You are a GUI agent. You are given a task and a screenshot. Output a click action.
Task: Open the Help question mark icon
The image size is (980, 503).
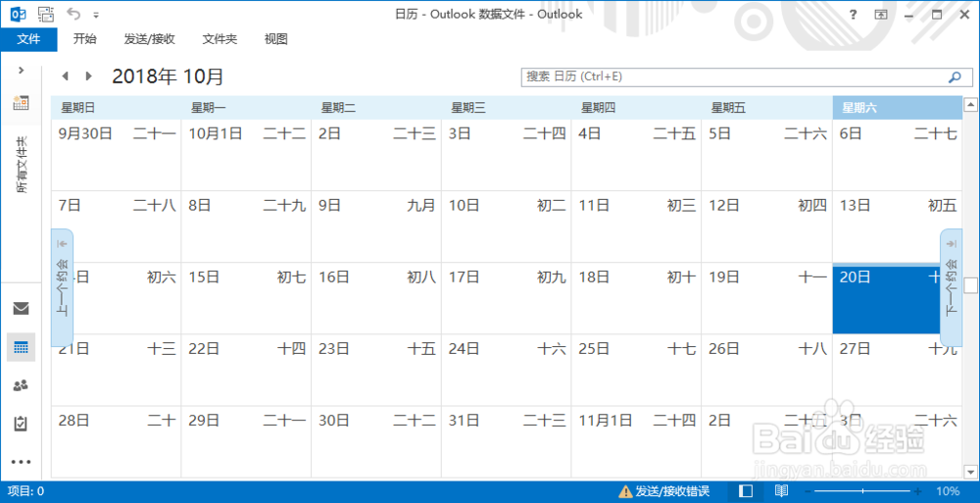854,15
